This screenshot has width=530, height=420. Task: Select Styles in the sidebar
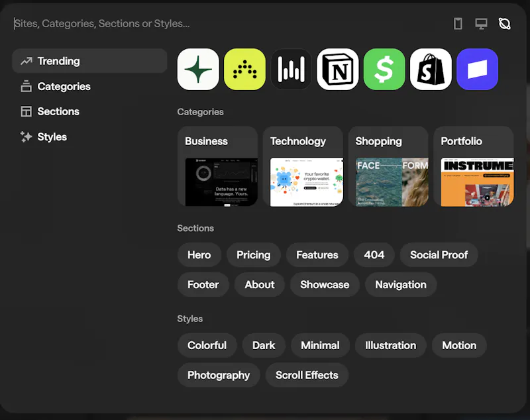pyautogui.click(x=89, y=137)
